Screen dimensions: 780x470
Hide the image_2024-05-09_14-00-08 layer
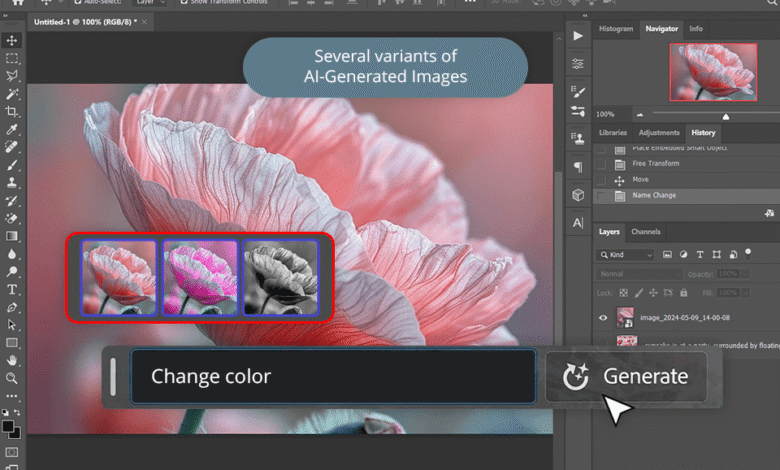(602, 318)
